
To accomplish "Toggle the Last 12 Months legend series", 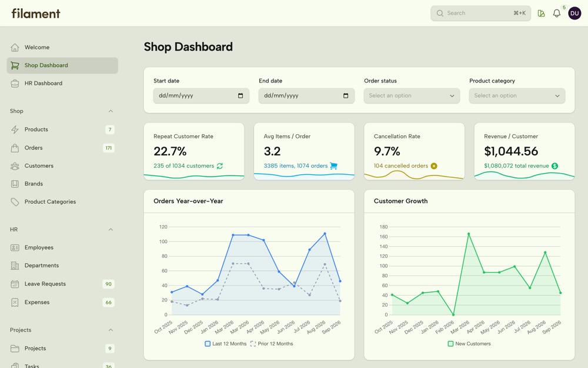I will click(226, 344).
